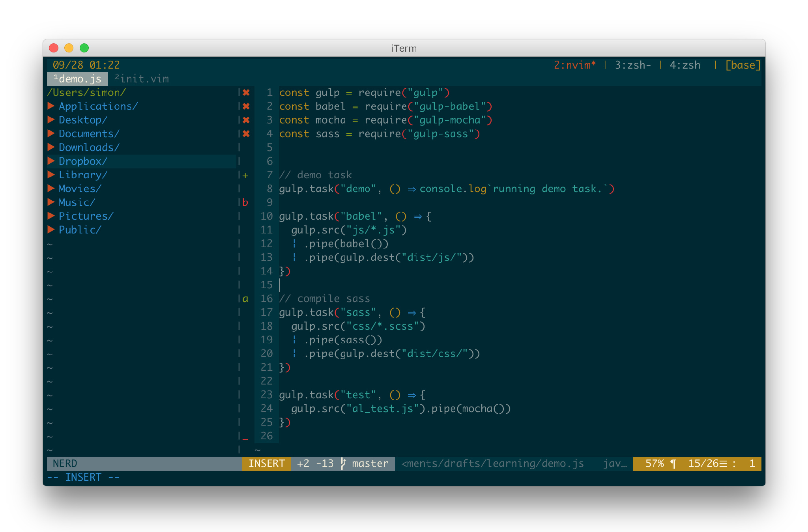
Task: Click the plus git sign on line 7
Action: 245,175
